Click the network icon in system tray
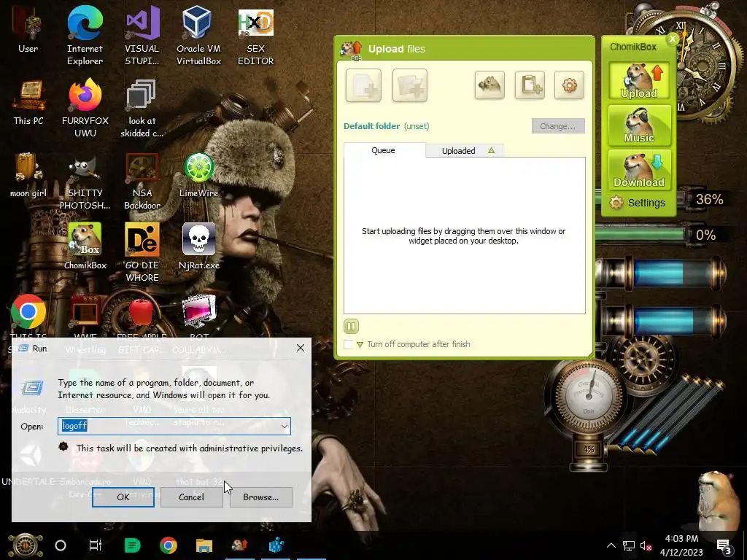 coord(628,545)
